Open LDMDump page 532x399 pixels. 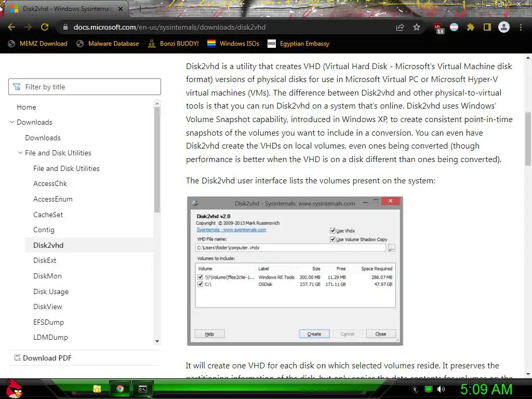(50, 338)
